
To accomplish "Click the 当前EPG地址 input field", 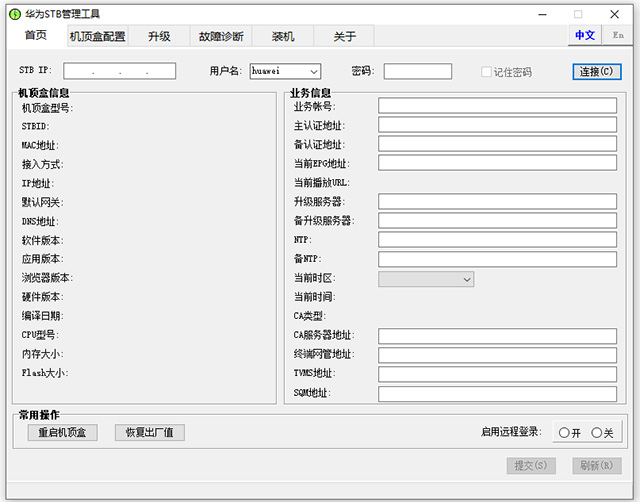I will click(497, 162).
